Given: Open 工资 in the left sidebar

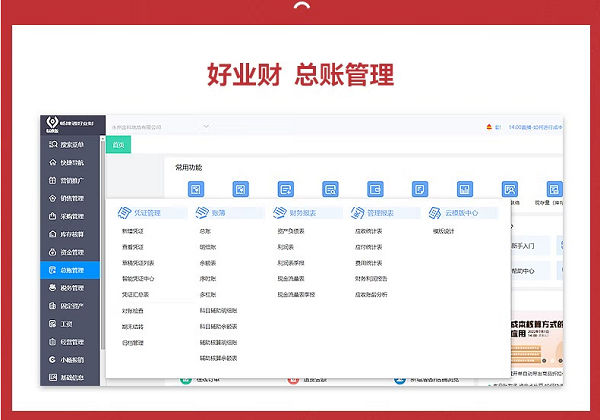Looking at the screenshot, I should pos(70,324).
